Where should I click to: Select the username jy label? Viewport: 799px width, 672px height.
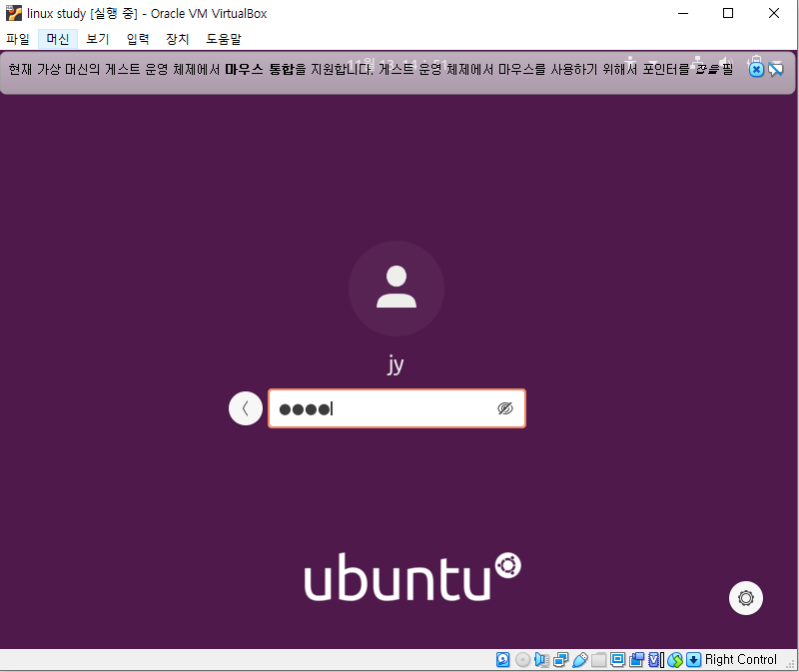[x=396, y=364]
